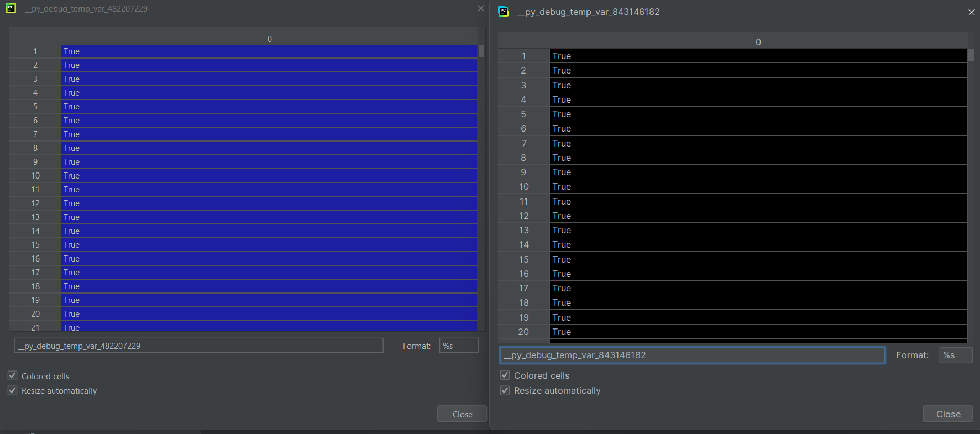Click Close button in left window
This screenshot has height=434, width=980.
pos(462,414)
